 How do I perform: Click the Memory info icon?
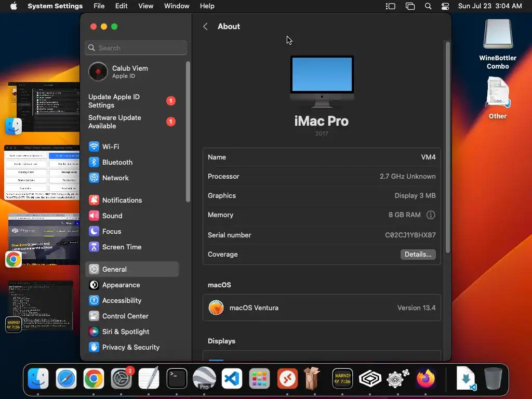click(x=431, y=215)
